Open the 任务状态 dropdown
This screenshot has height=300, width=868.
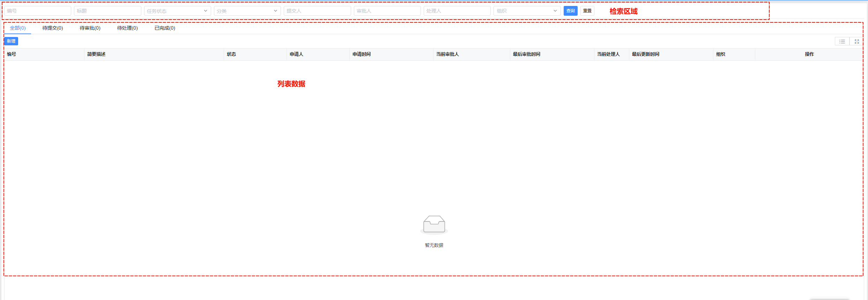177,11
